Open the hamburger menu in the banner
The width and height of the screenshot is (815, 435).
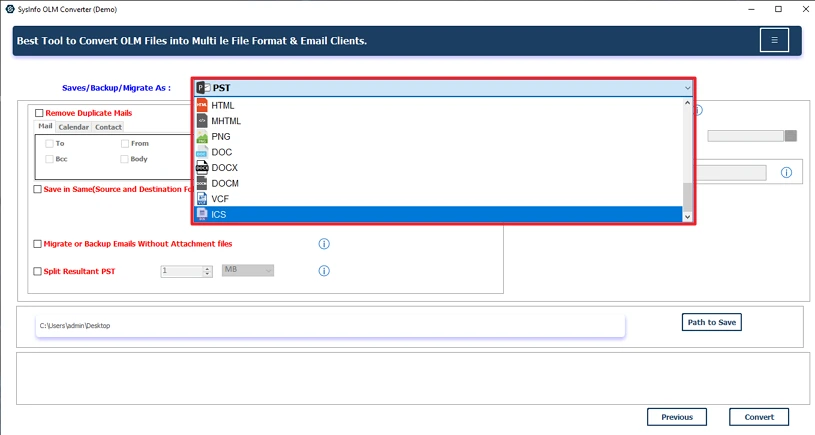[x=774, y=40]
